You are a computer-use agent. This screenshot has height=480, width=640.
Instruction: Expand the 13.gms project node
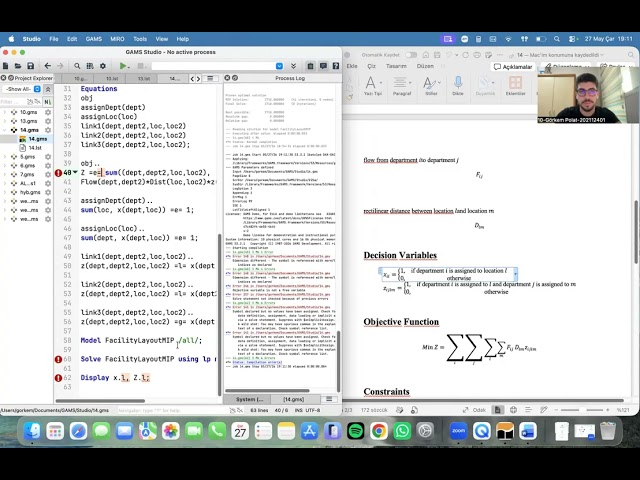tap(4, 121)
